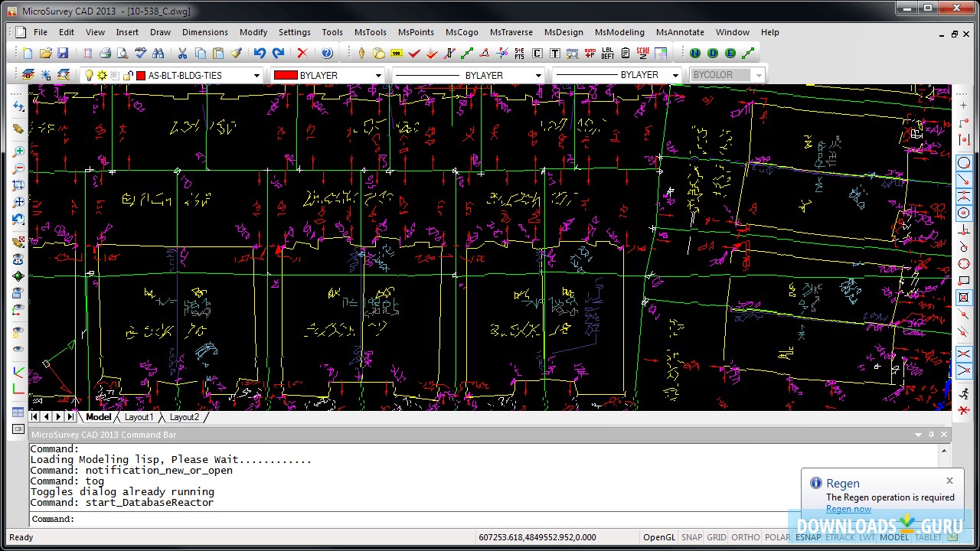Expand the BYLAYER lineweight dropdown before BYCOLOR

(x=675, y=75)
